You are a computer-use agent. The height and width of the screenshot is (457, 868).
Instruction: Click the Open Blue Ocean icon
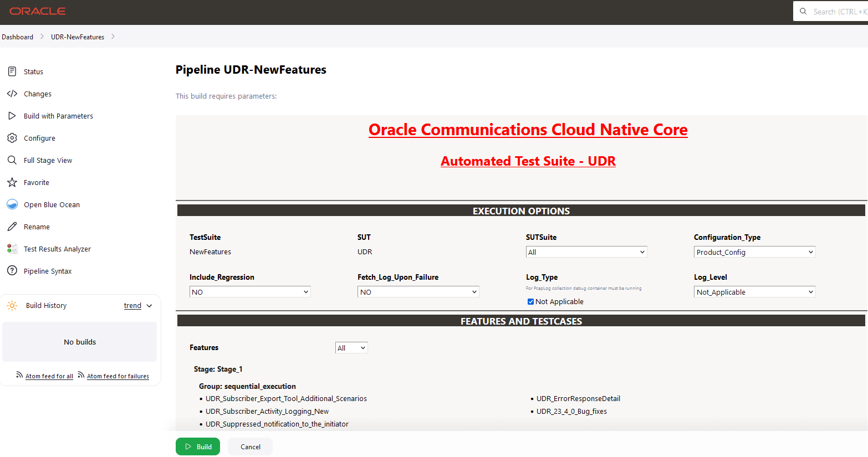click(12, 204)
